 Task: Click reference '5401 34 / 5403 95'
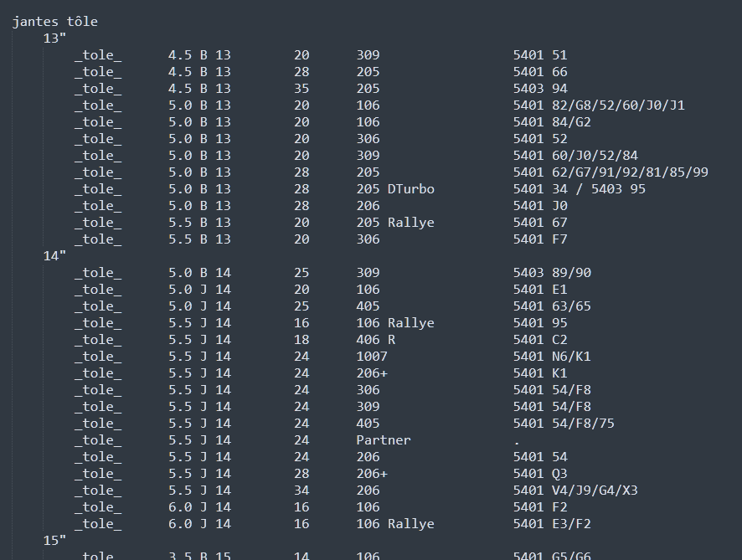(580, 189)
